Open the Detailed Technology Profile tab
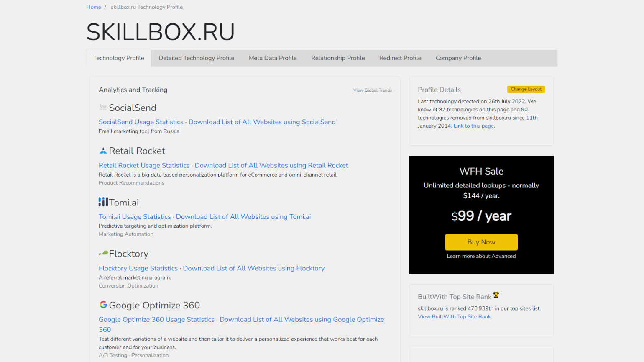 [196, 58]
